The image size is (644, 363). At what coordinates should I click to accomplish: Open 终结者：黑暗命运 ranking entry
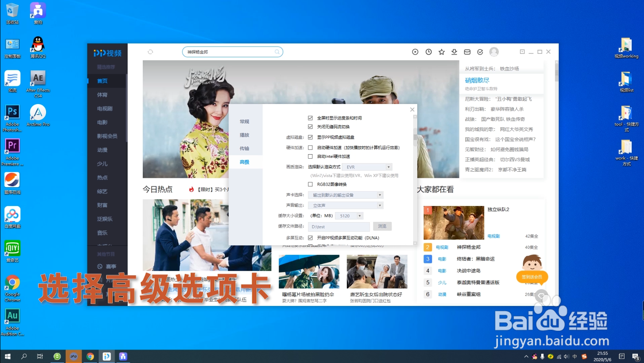(x=476, y=259)
